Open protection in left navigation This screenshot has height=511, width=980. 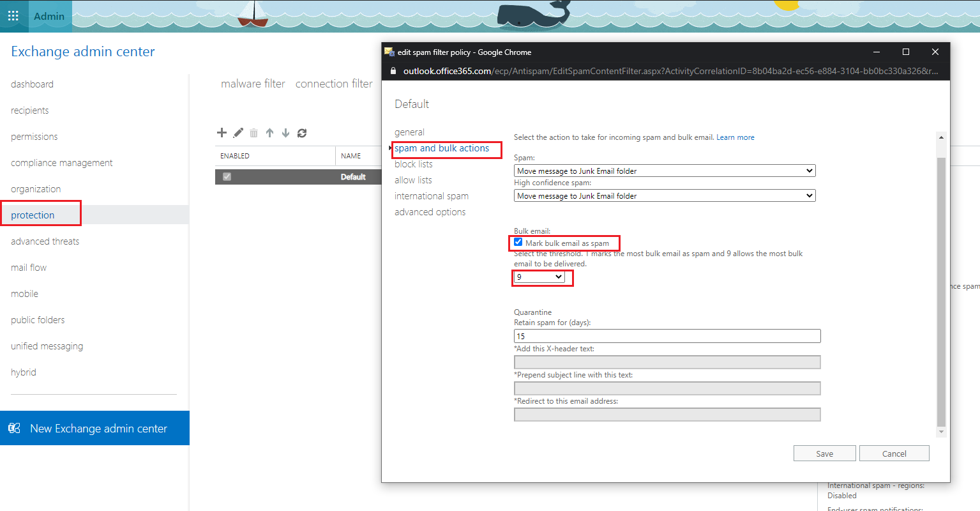coord(33,215)
